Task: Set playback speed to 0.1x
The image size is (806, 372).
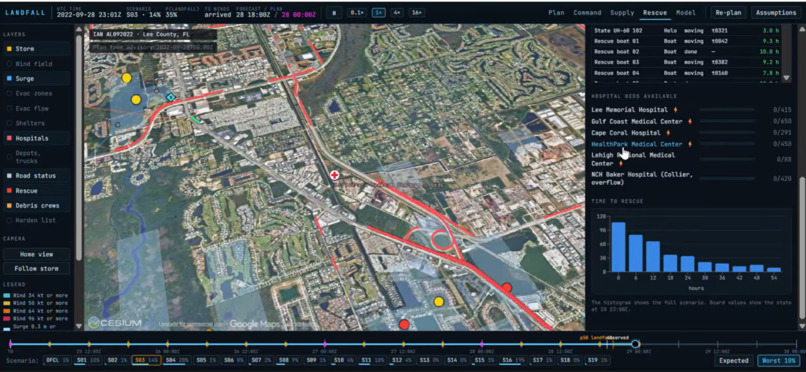Action: point(356,13)
